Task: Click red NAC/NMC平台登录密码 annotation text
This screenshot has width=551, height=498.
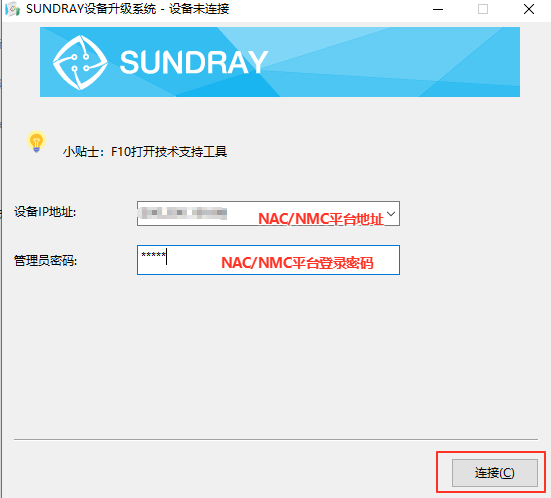Action: 297,263
